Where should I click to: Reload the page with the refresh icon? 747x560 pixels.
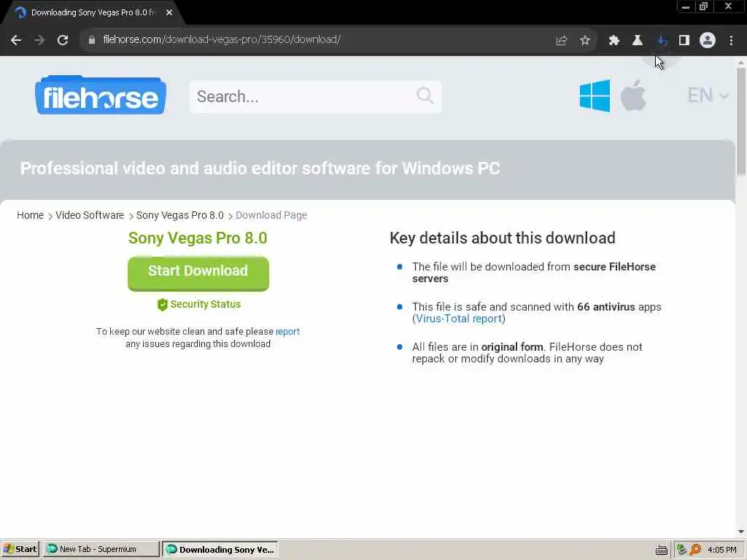[x=63, y=40]
